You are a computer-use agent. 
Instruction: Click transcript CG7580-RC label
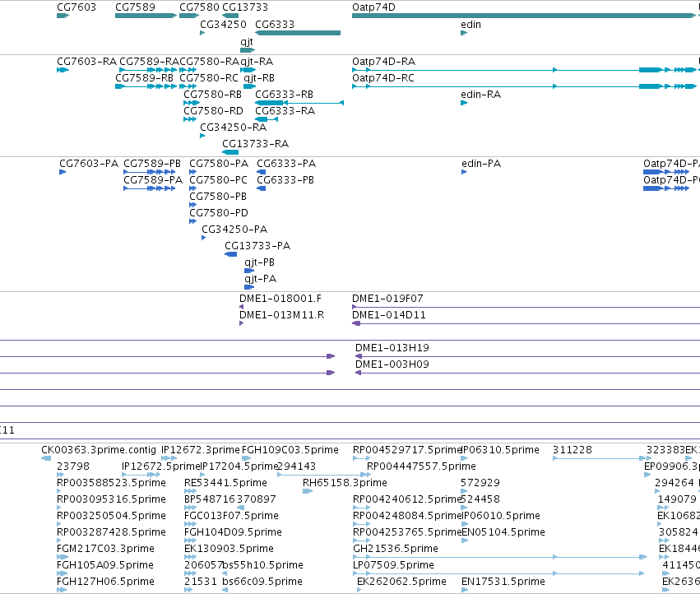coord(209,77)
